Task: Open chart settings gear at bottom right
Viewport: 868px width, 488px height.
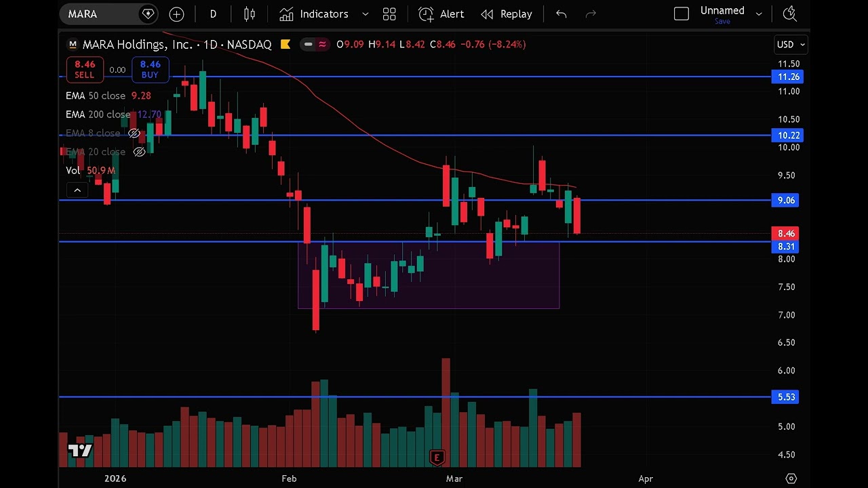Action: click(x=791, y=479)
